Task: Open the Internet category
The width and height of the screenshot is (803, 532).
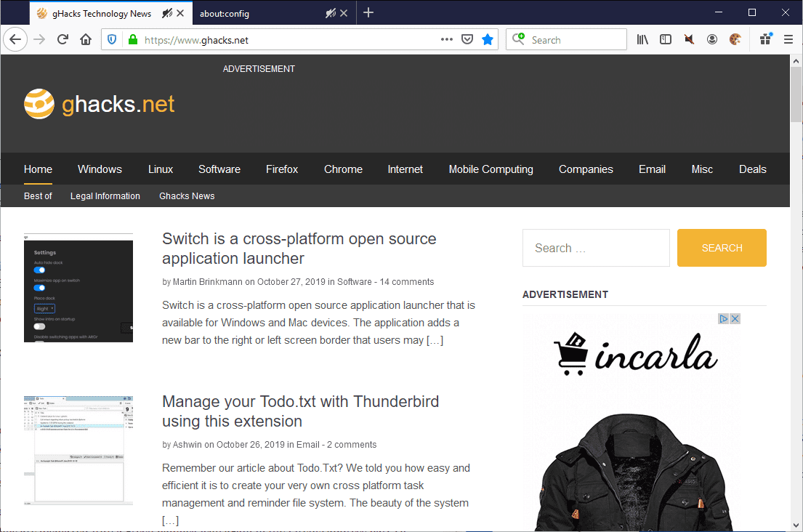Action: 405,169
